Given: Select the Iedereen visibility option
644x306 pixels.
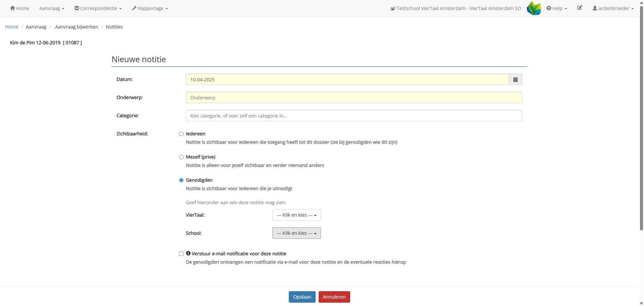Looking at the screenshot, I should coord(181,134).
